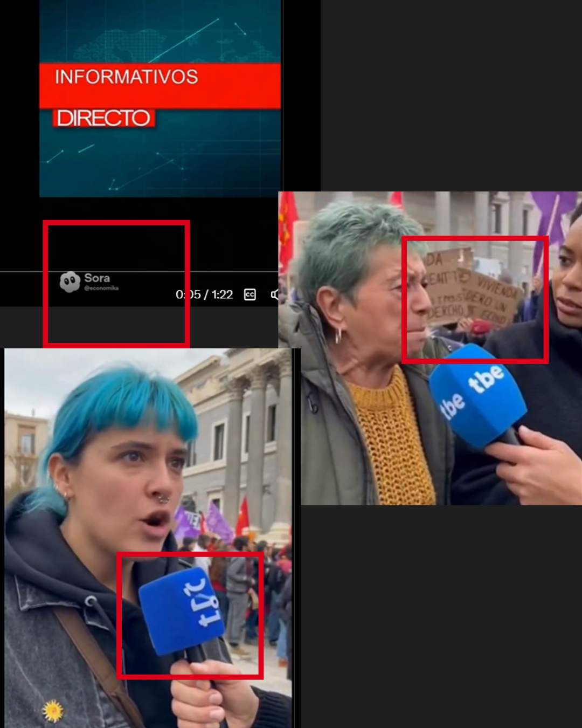Click the DIRECTO label in the video
582x728 pixels.
[103, 118]
